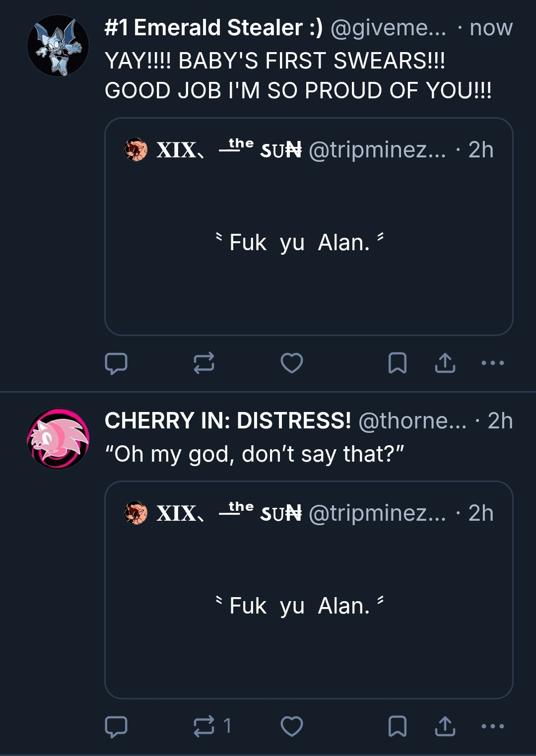Open #1 Emerald Stealer's bat avatar
The height and width of the screenshot is (756, 536).
tap(58, 46)
